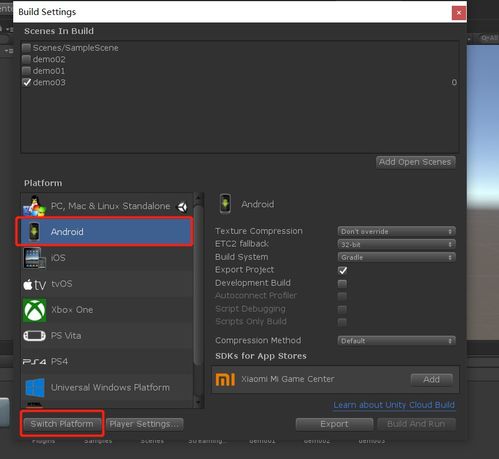Choose the Xbox One platform icon
The height and width of the screenshot is (459, 499).
coord(34,310)
